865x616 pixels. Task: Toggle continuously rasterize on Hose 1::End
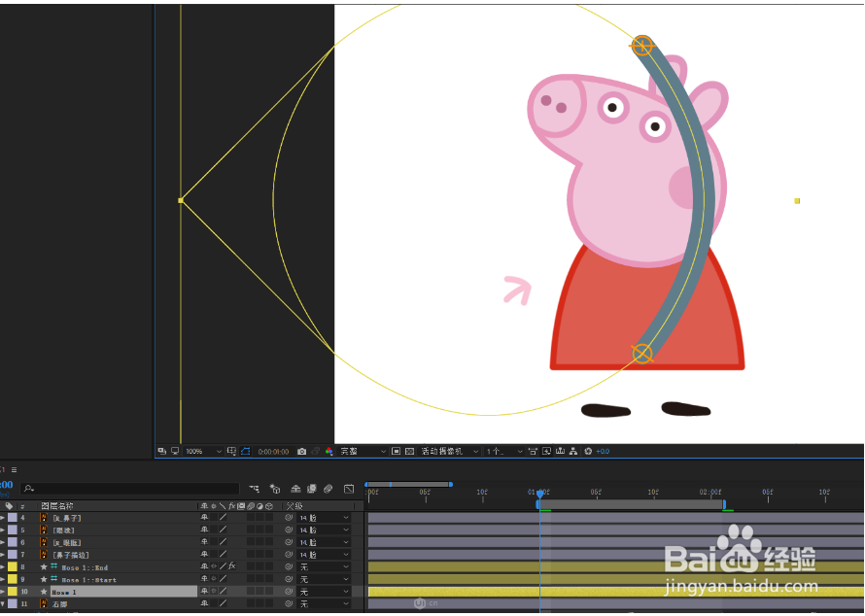214,566
